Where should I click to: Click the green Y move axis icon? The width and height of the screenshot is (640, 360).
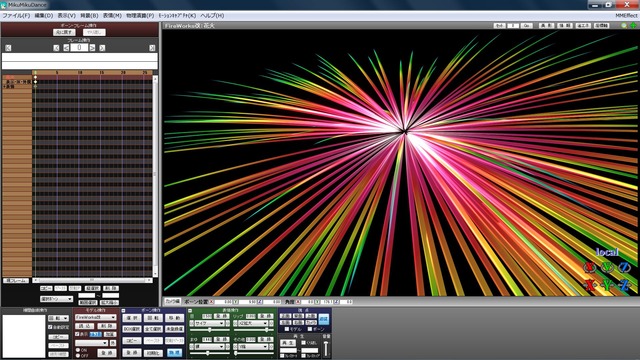coord(607,285)
